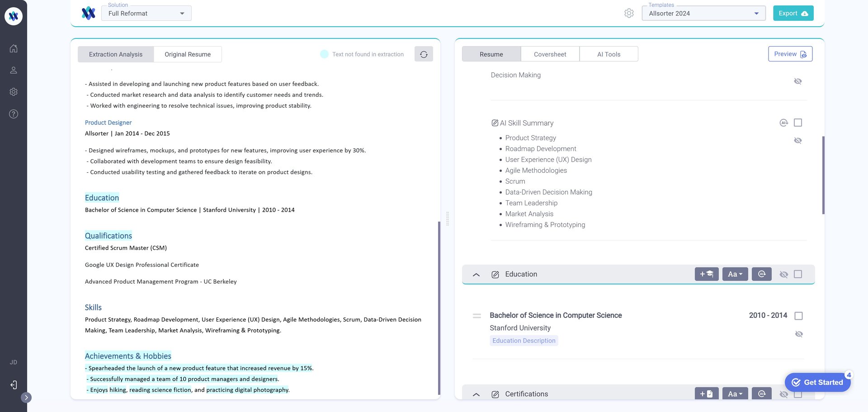The height and width of the screenshot is (412, 868).
Task: Edit the Certifications section title
Action: click(495, 394)
